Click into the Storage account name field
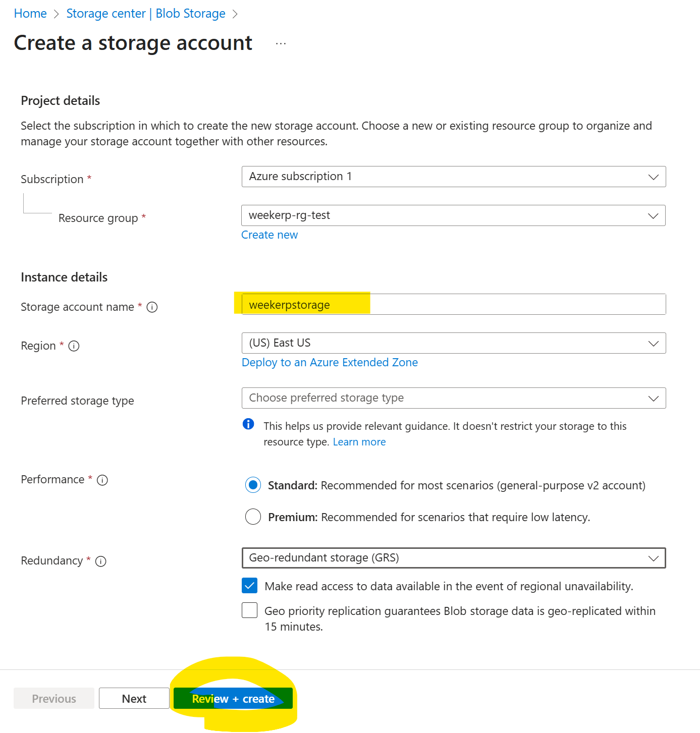700x733 pixels. tap(453, 305)
